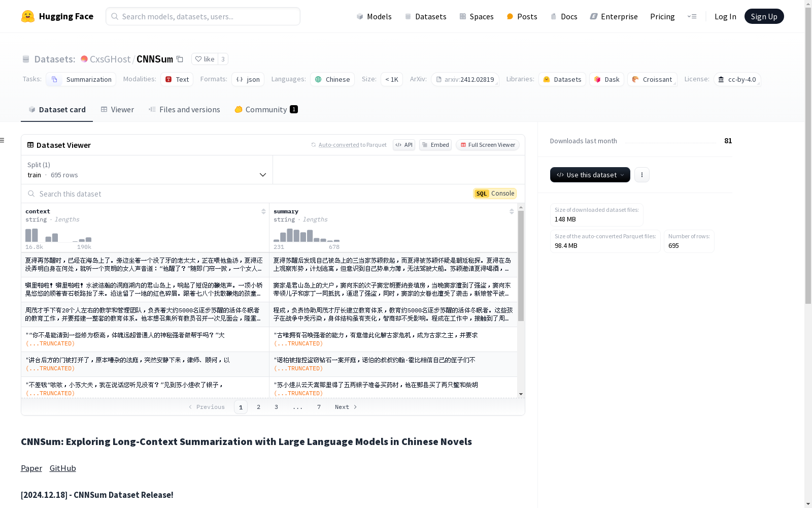The image size is (812, 508).
Task: Click the Datasets stack icon in the breadcrumb
Action: (x=26, y=59)
